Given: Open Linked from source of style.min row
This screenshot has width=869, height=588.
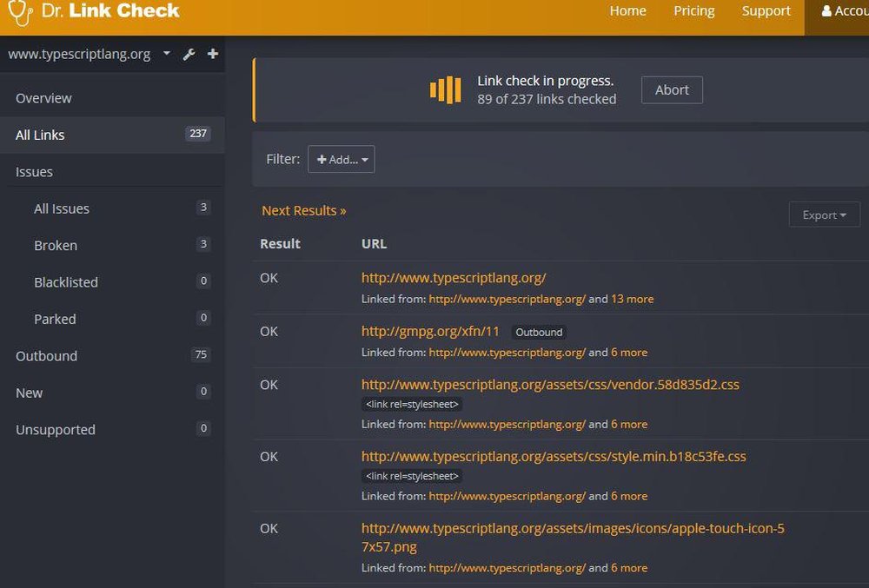Looking at the screenshot, I should click(507, 496).
